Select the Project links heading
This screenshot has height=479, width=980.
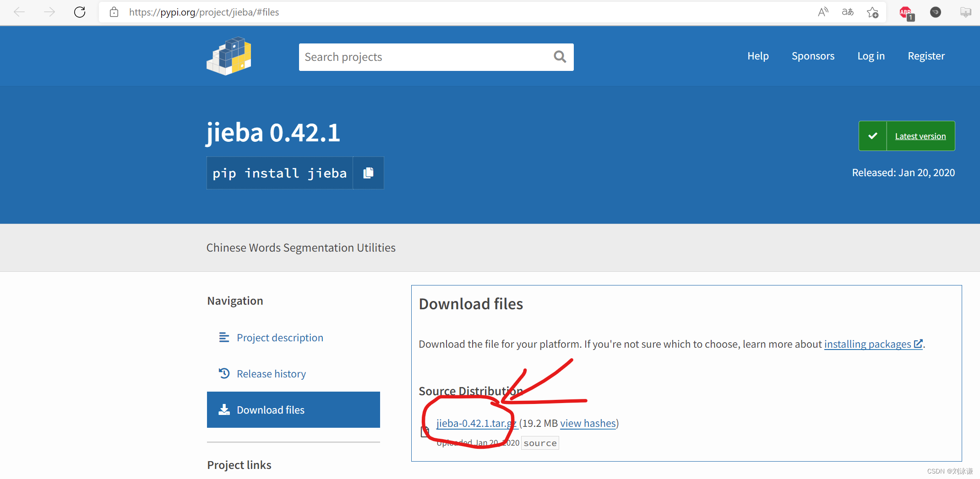point(239,465)
